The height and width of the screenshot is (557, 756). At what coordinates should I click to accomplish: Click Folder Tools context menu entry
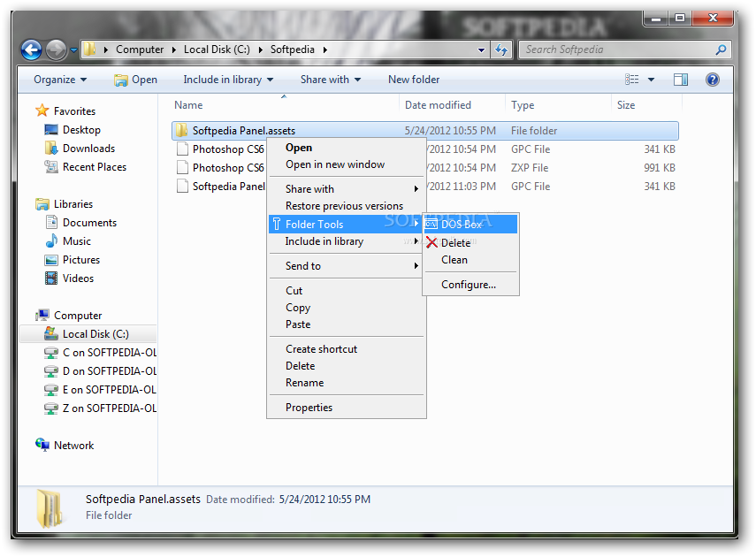[347, 225]
